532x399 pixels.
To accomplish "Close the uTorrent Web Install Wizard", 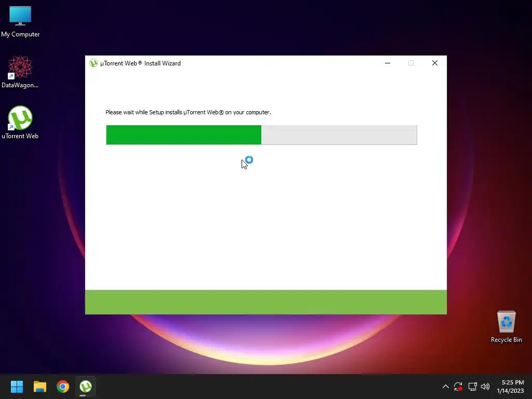I will tap(435, 63).
